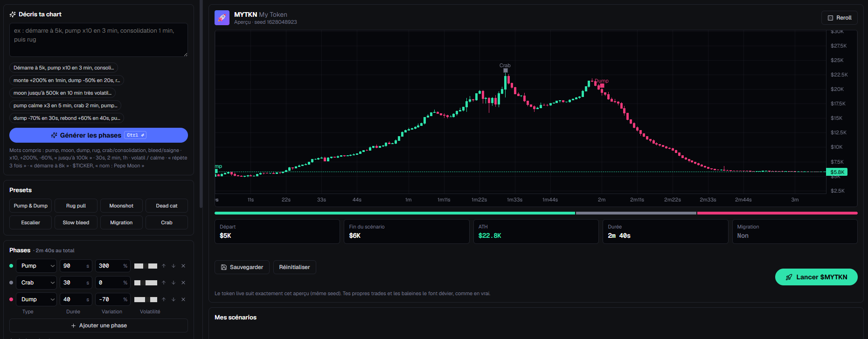Select the Rug pull preset
This screenshot has width=868, height=339.
[76, 206]
